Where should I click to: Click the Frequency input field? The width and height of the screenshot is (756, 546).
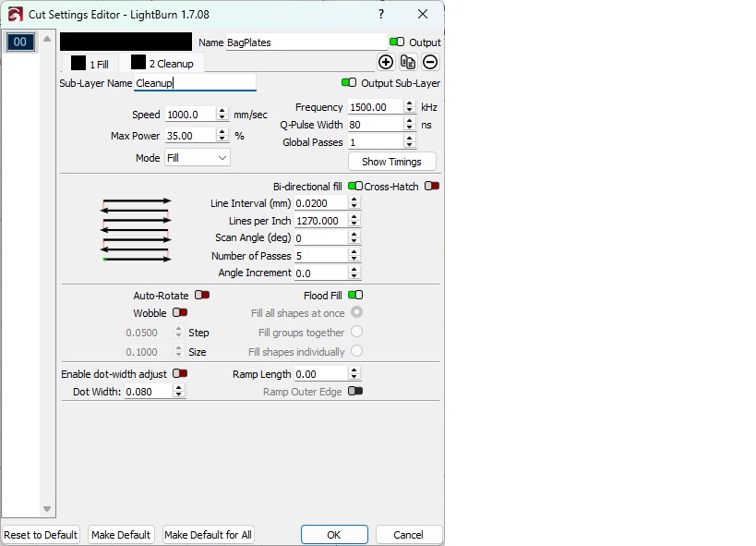coord(376,106)
